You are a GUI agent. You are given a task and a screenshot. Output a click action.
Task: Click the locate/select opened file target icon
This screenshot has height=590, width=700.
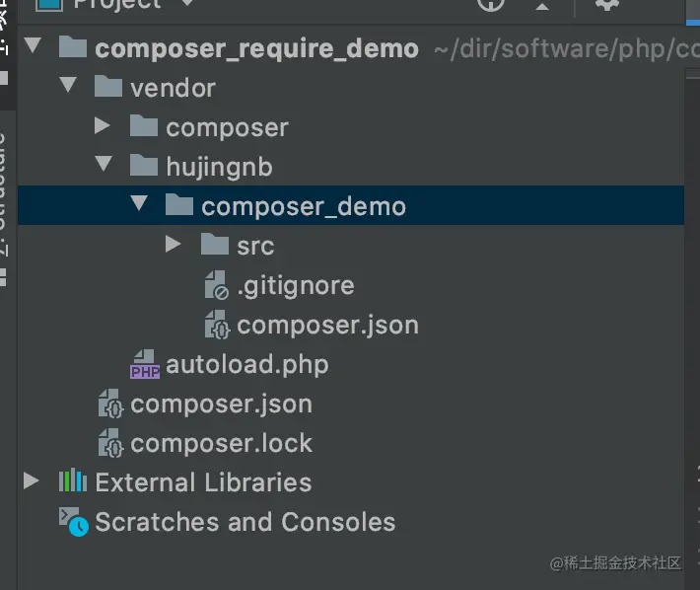tap(490, 4)
